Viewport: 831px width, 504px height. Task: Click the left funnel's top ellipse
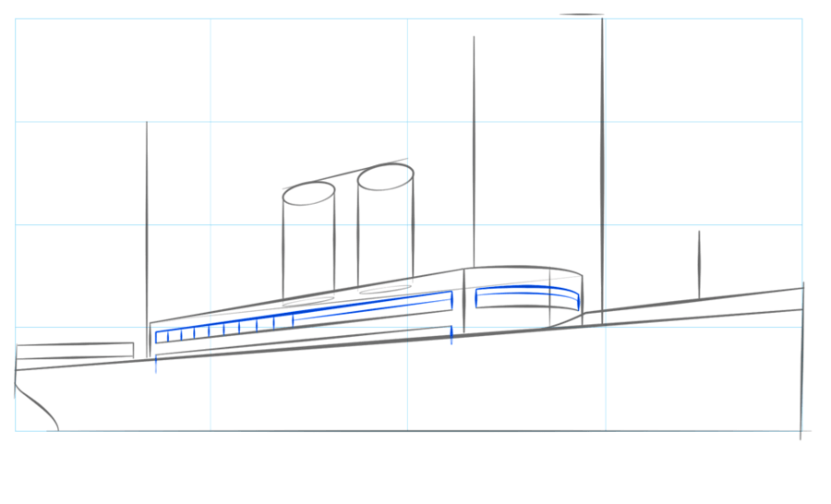pos(308,194)
